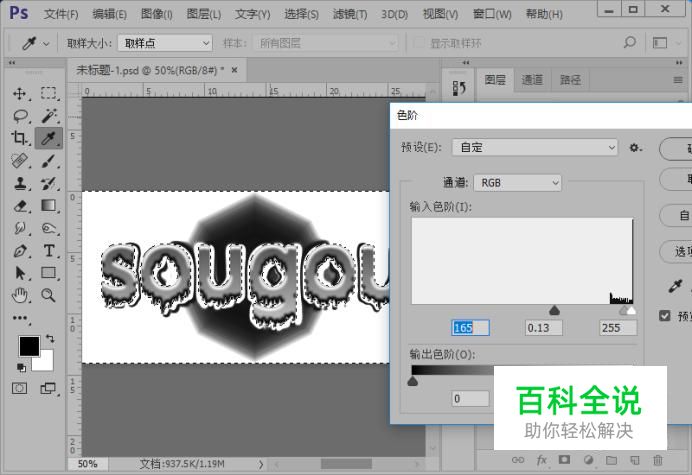
Task: Select the Crop tool
Action: click(x=19, y=138)
